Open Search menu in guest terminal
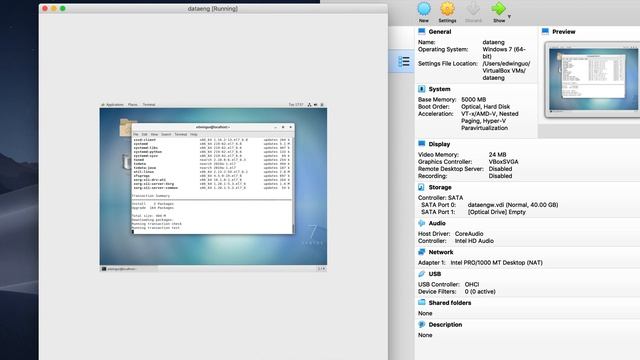Screen dimensions: 640x360 [166, 134]
